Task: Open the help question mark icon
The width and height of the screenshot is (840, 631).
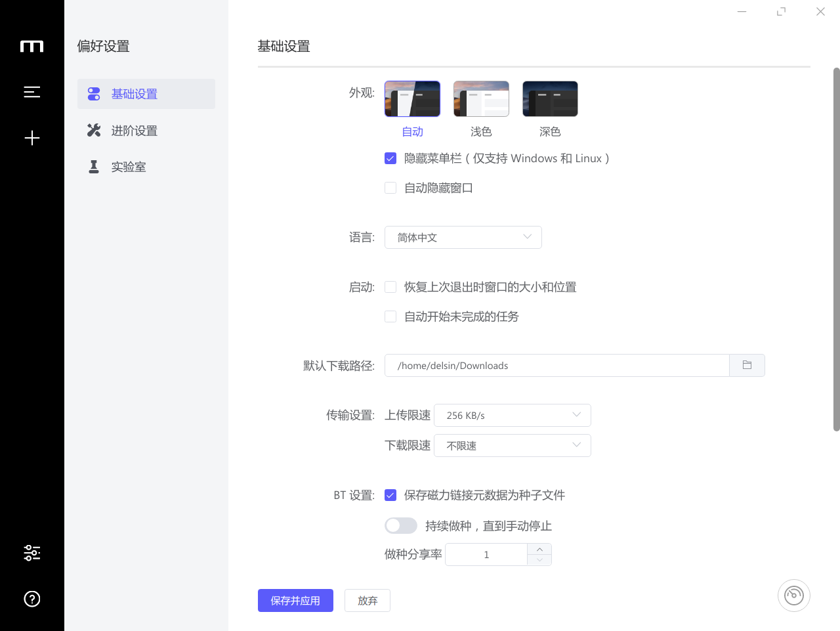Action: point(31,599)
